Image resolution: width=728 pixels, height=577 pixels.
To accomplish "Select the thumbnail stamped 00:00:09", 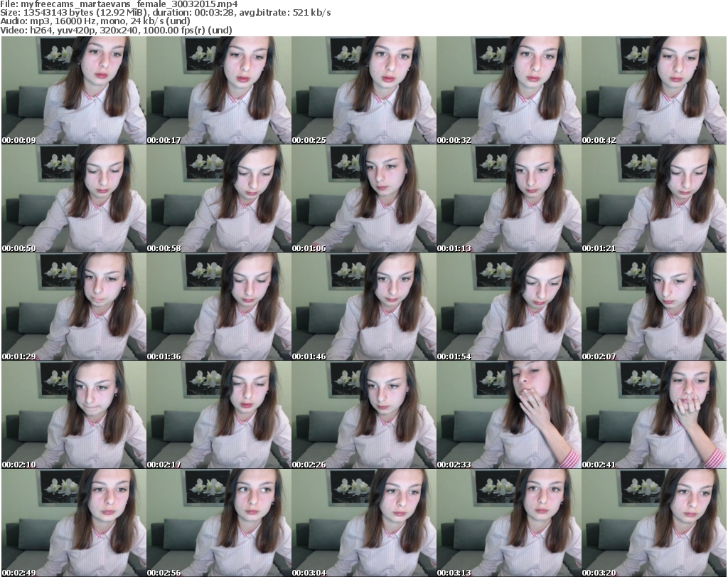I will 74,90.
